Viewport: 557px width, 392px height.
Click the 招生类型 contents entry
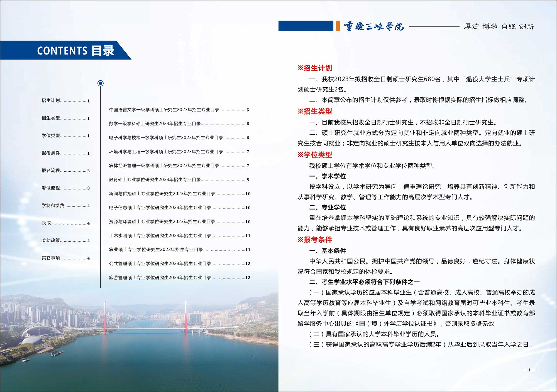66,118
